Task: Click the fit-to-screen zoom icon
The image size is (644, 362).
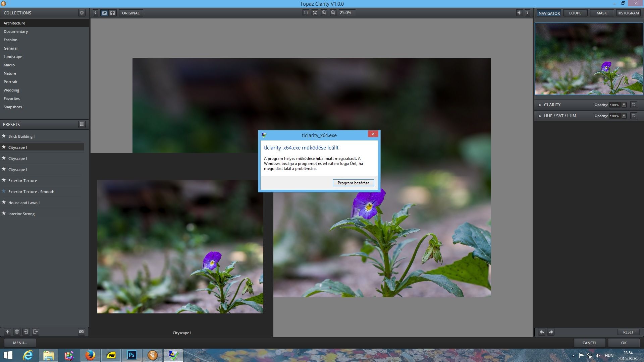Action: pos(315,13)
